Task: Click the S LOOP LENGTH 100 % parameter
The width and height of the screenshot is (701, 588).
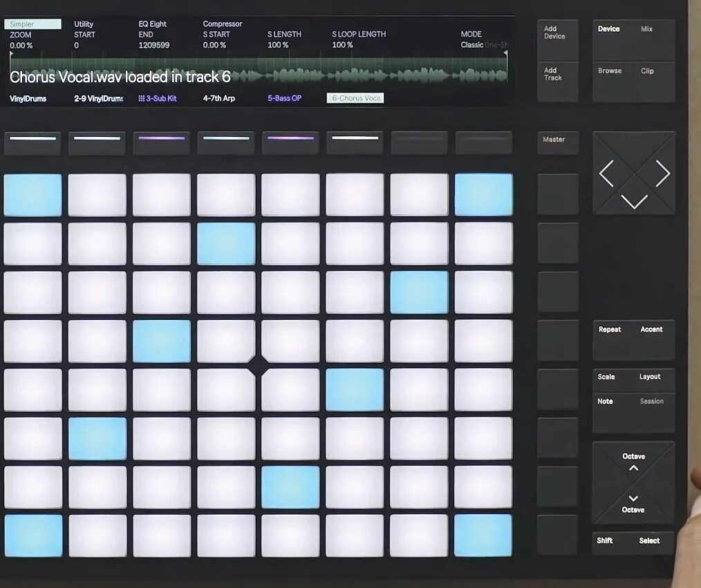Action: [x=359, y=39]
